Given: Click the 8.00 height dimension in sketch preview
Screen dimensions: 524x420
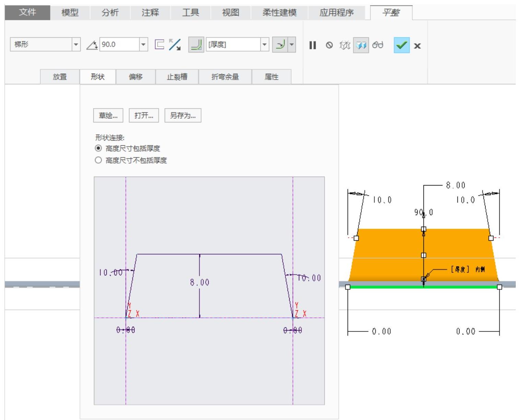Looking at the screenshot, I should point(199,282).
